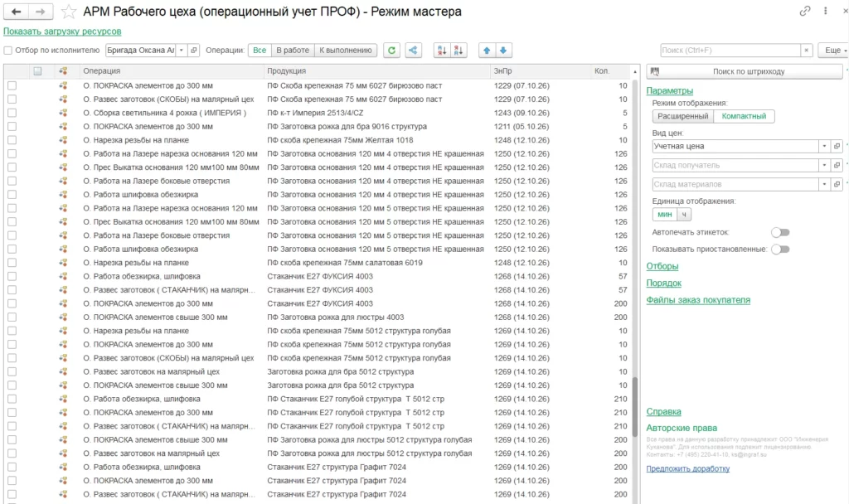Expand the Склад материалов dropdown
849x504 pixels.
[x=824, y=184]
